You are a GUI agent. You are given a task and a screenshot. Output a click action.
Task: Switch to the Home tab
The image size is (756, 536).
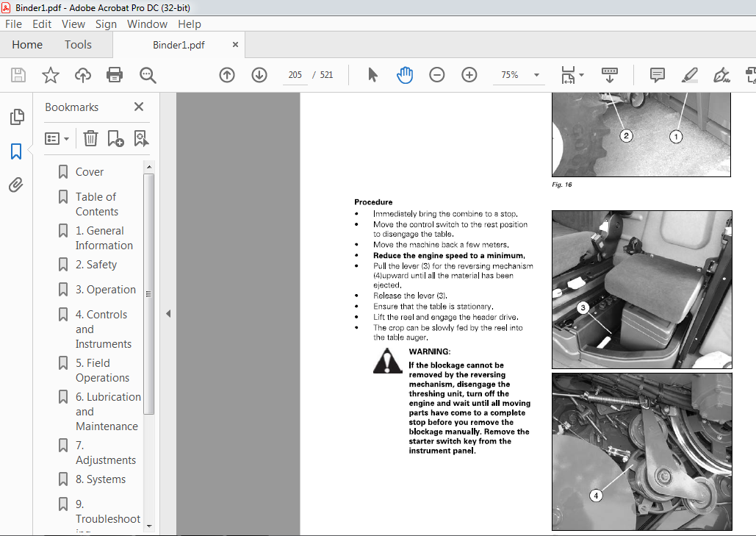tap(27, 44)
